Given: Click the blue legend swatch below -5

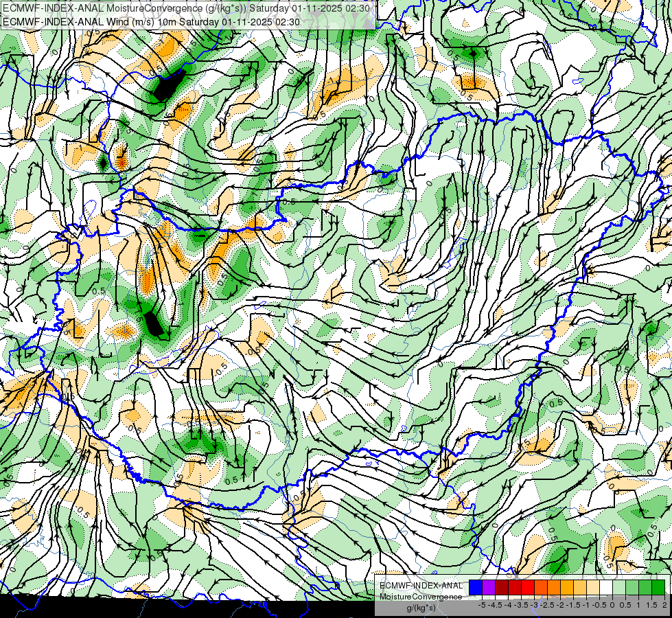Looking at the screenshot, I should point(476,588).
